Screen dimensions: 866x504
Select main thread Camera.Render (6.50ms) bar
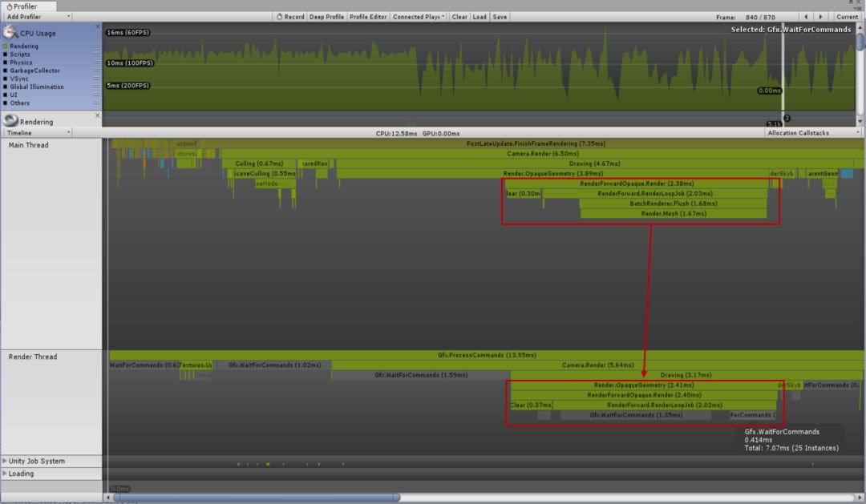[x=542, y=154]
